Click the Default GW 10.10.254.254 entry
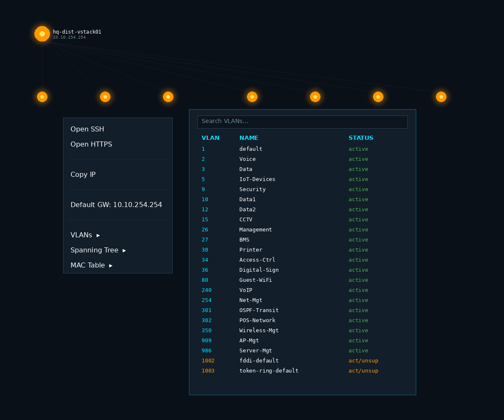This screenshot has width=504, height=420. click(x=116, y=205)
